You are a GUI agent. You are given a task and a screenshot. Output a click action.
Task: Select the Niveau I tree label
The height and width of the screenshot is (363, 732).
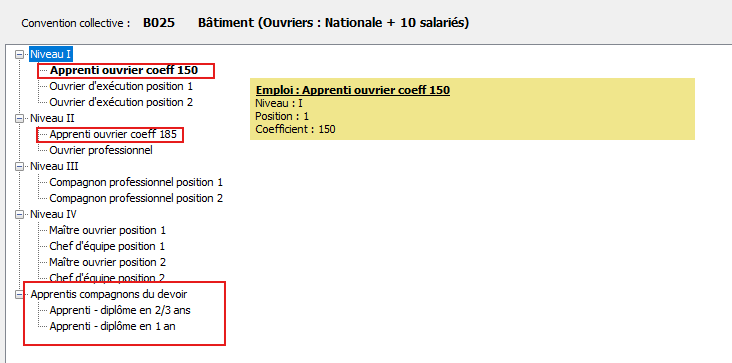(50, 55)
